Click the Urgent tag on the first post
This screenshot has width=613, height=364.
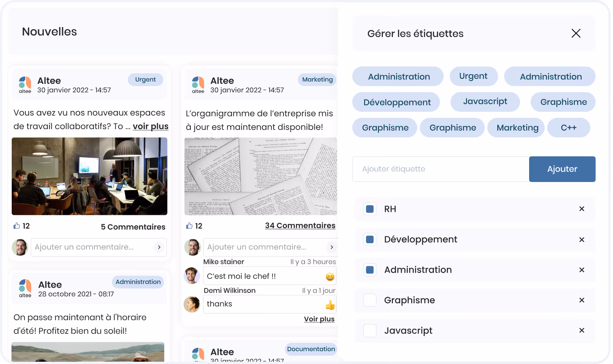pos(146,80)
